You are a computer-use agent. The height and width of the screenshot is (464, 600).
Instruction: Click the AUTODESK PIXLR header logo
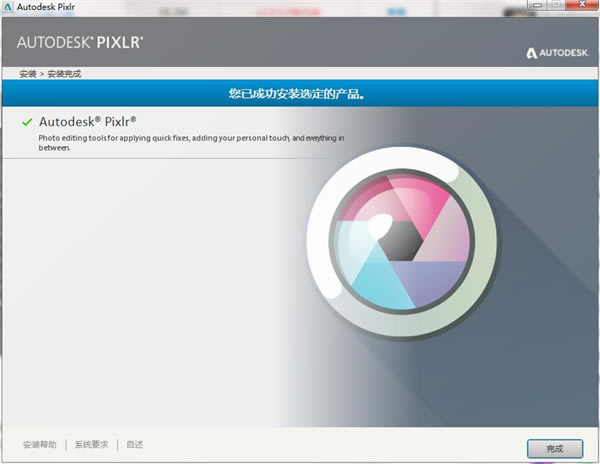coord(80,42)
